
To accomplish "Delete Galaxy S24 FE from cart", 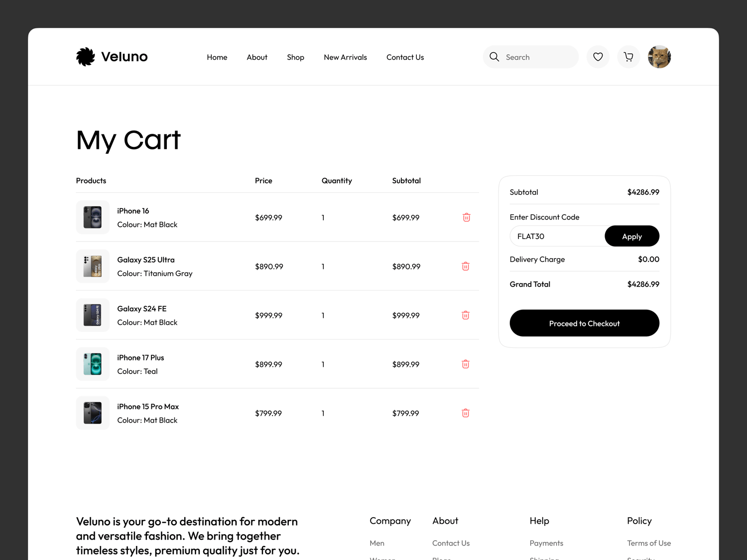I will (x=466, y=315).
